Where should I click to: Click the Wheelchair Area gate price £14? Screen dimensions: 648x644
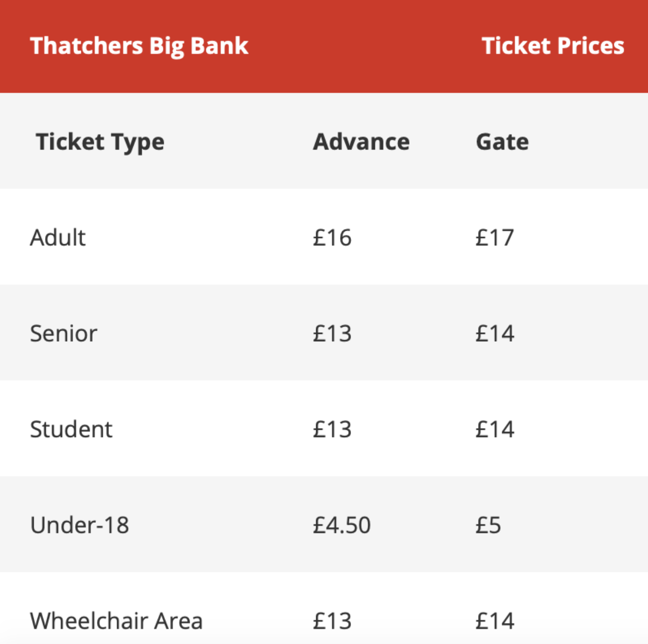pyautogui.click(x=495, y=621)
